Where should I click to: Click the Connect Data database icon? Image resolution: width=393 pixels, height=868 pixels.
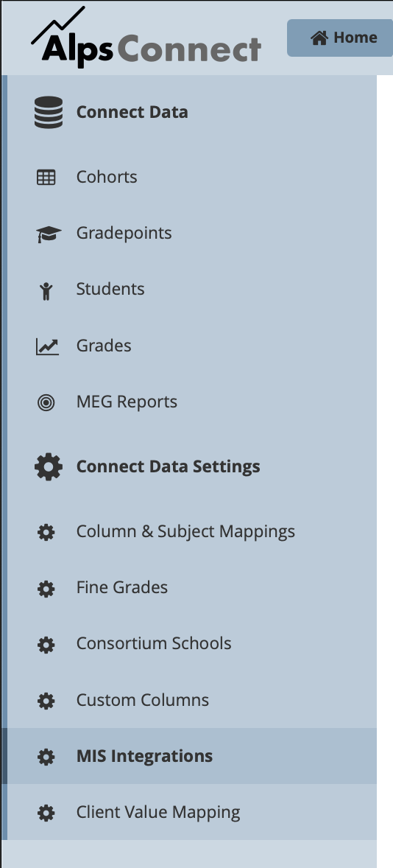(49, 113)
